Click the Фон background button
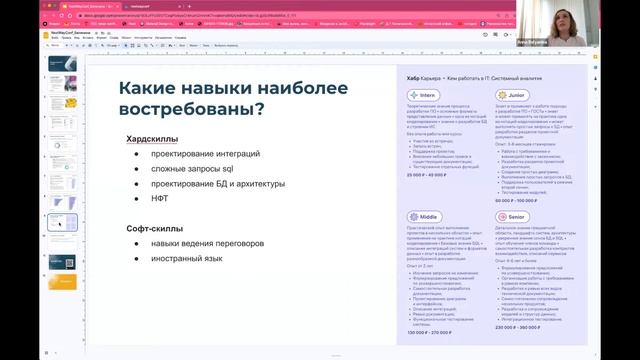The image size is (640, 360). point(182,45)
